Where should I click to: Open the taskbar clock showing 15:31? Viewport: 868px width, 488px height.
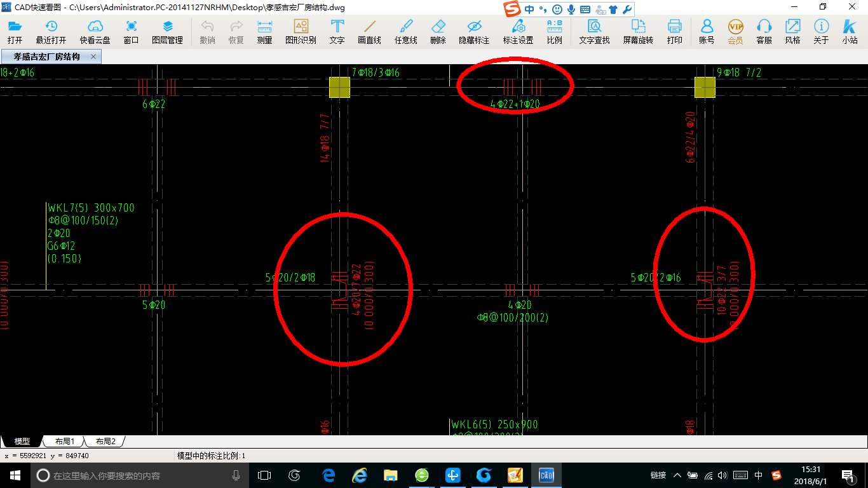810,475
